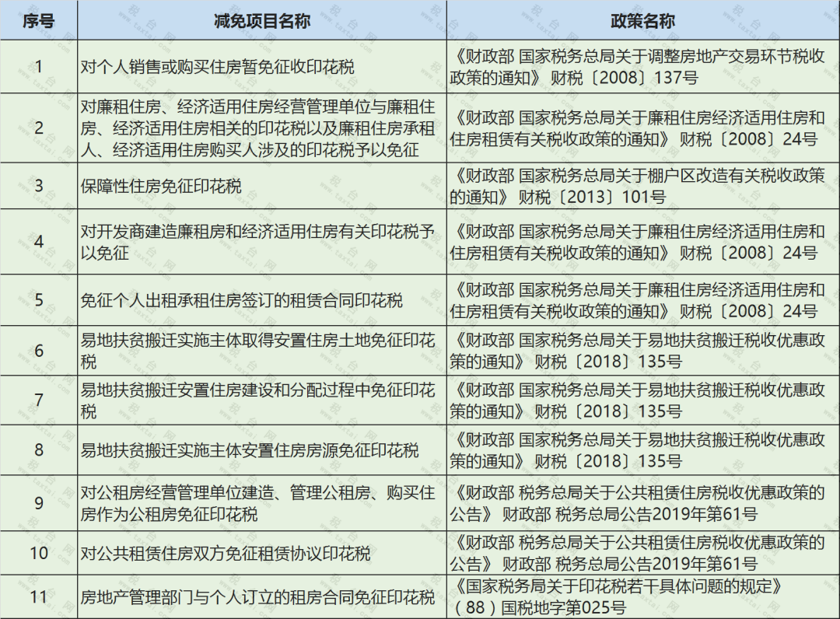Click 易地扶贫搬迁安置住房建设和分配过程 item cell
The height and width of the screenshot is (619, 840).
tap(262, 400)
